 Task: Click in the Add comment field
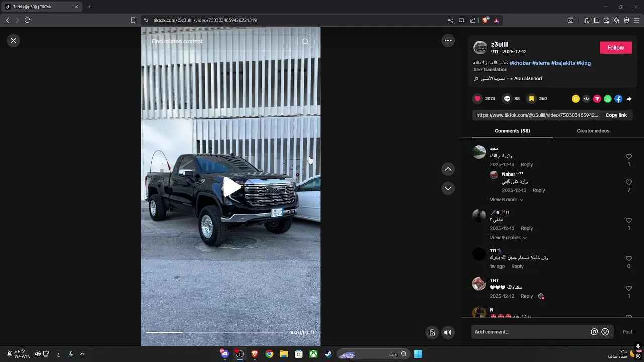[x=531, y=332]
